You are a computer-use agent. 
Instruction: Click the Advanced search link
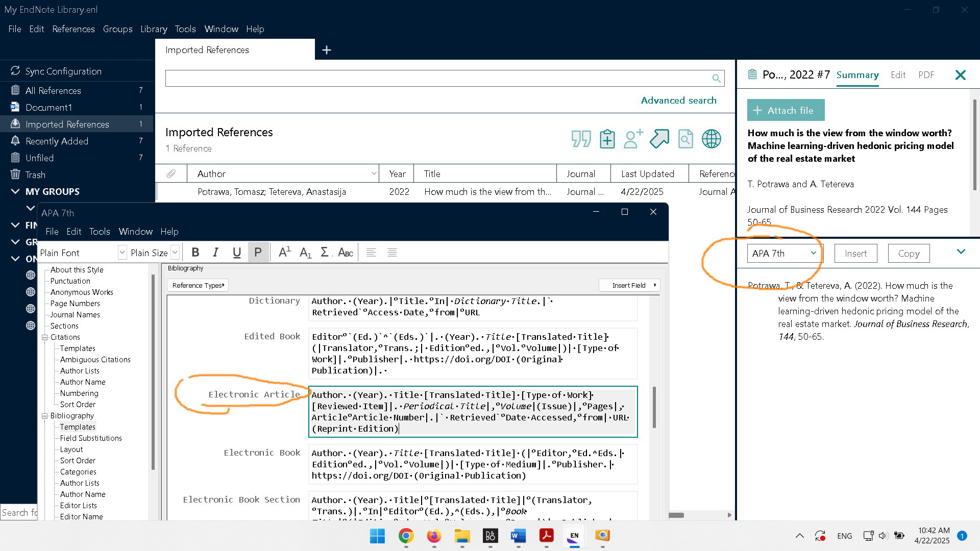point(678,101)
